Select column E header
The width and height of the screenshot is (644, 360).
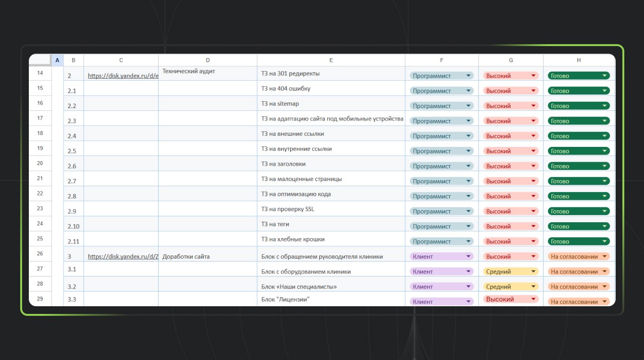click(331, 60)
